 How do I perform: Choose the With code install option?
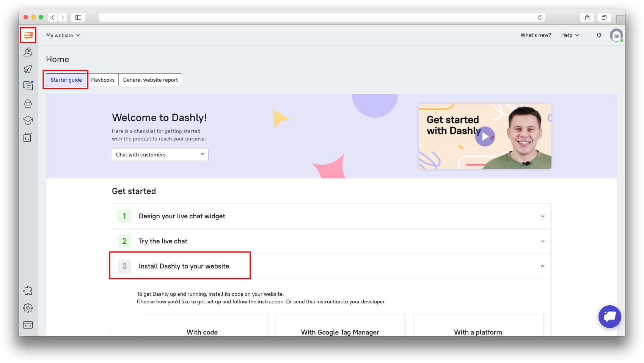(x=202, y=325)
